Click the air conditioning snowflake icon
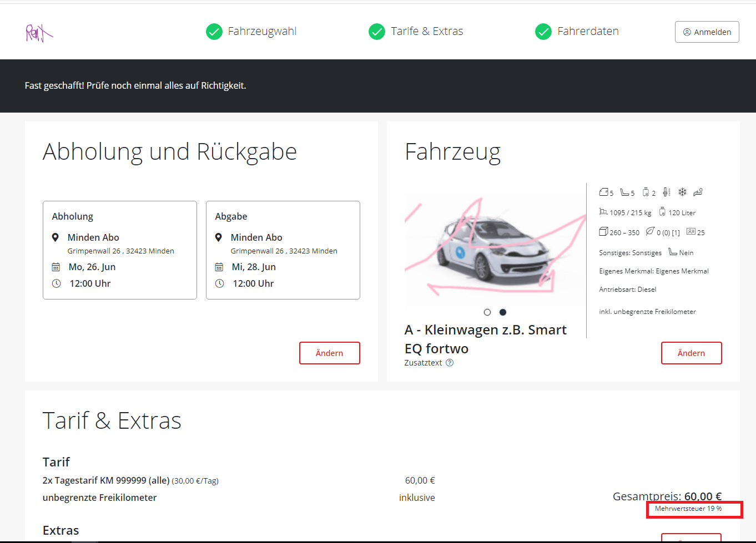Viewport: 756px width, 543px height. 682,192
